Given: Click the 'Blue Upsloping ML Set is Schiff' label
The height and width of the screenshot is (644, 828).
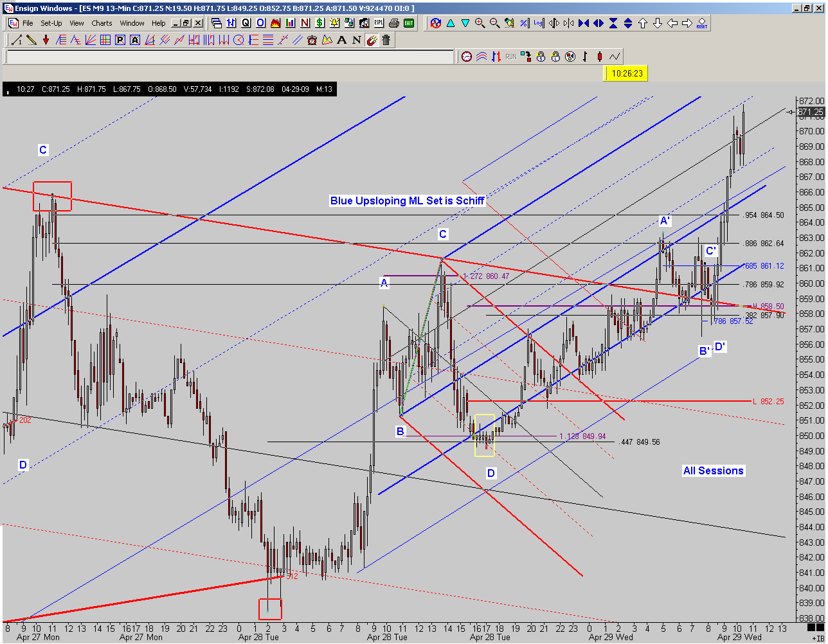Looking at the screenshot, I should (x=408, y=201).
